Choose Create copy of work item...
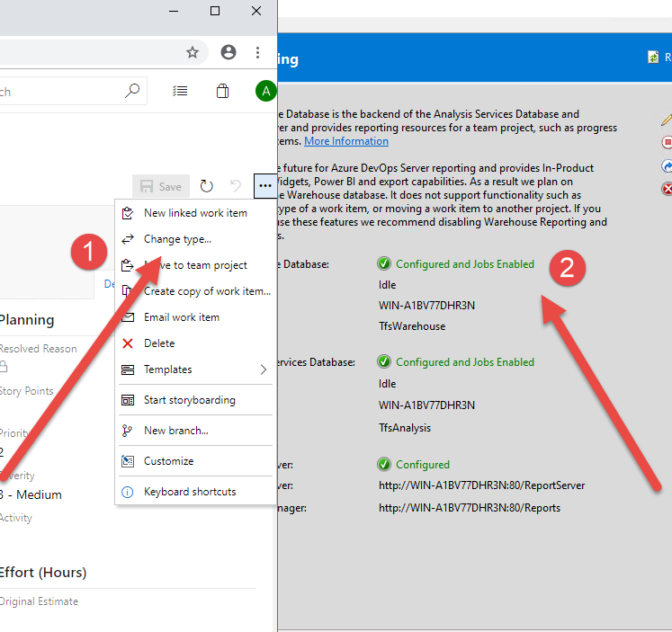Image resolution: width=672 pixels, height=632 pixels. [195, 291]
